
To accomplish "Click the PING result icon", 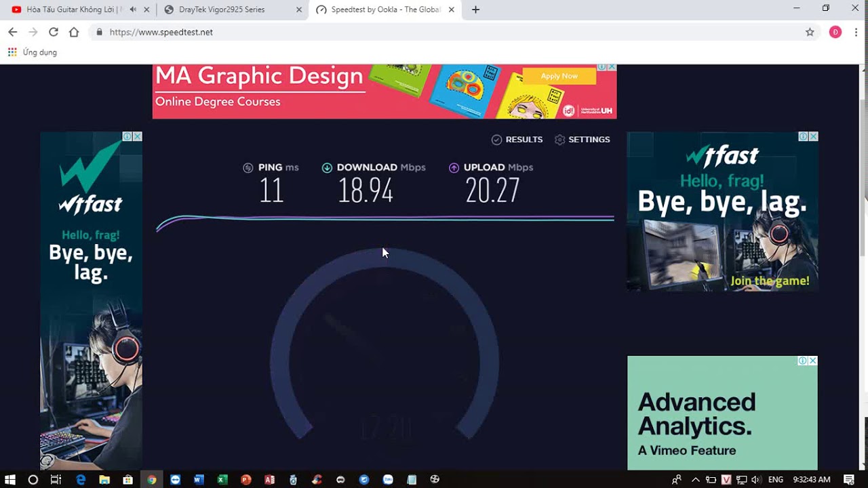I will (248, 167).
